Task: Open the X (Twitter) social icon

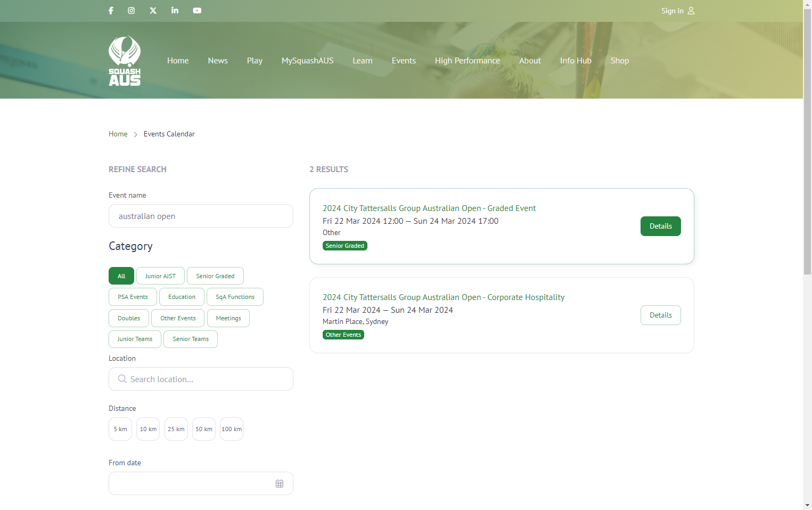Action: click(x=153, y=11)
